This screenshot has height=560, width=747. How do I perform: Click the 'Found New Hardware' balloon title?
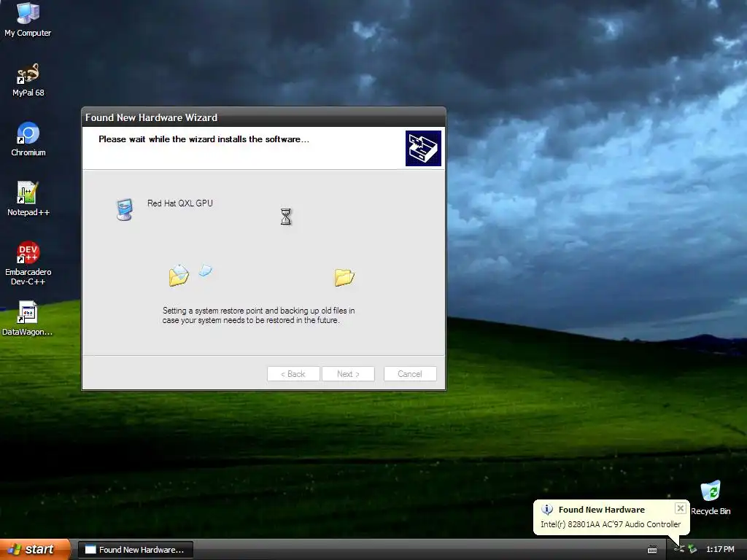tap(601, 510)
